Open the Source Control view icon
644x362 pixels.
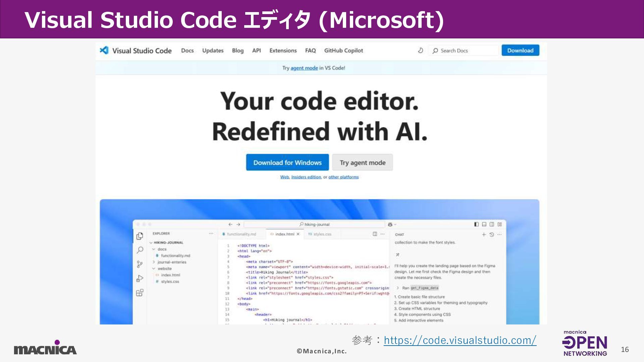pyautogui.click(x=140, y=264)
